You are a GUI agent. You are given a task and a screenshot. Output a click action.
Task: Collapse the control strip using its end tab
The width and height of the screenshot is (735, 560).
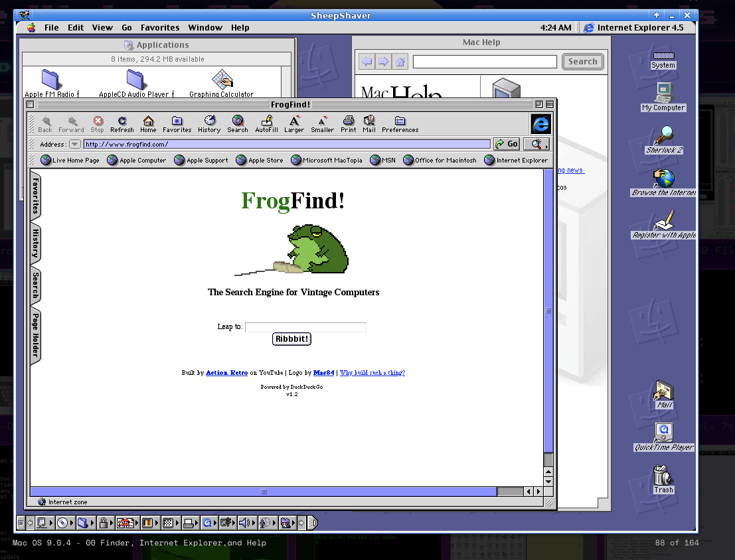tap(313, 522)
